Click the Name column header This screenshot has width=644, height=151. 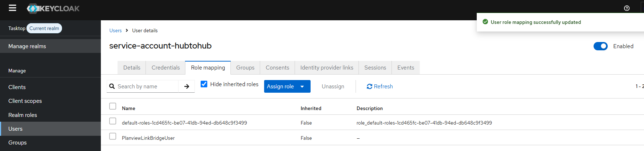[128, 108]
